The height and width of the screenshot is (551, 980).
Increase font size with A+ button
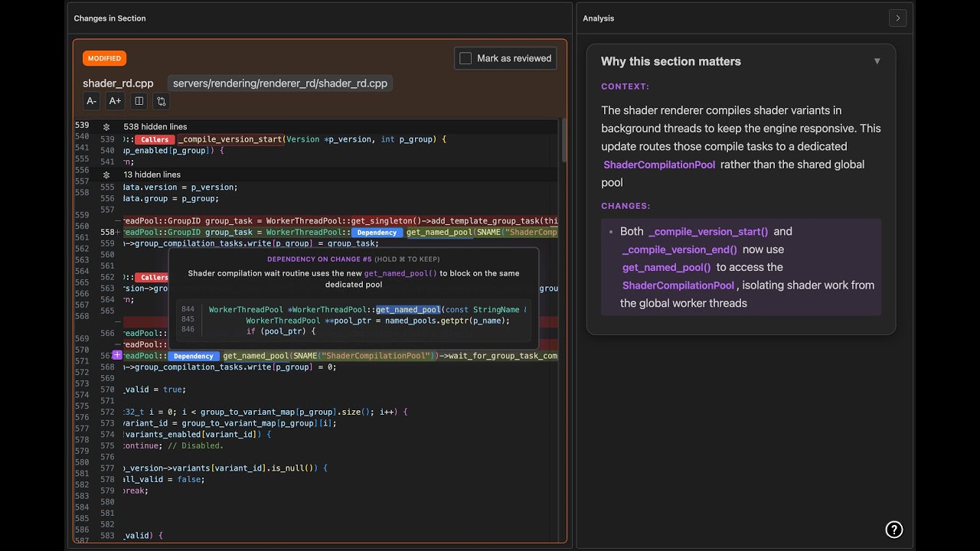coord(115,101)
